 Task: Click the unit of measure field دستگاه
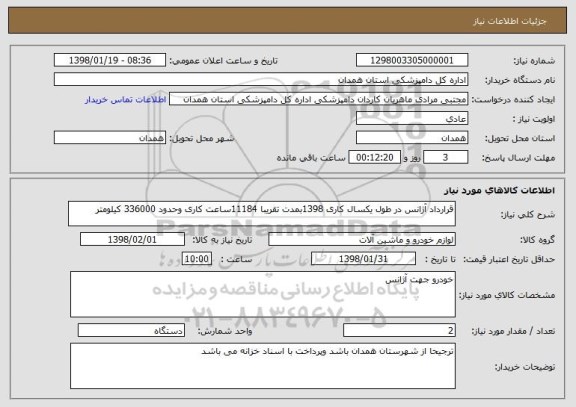coord(131,330)
